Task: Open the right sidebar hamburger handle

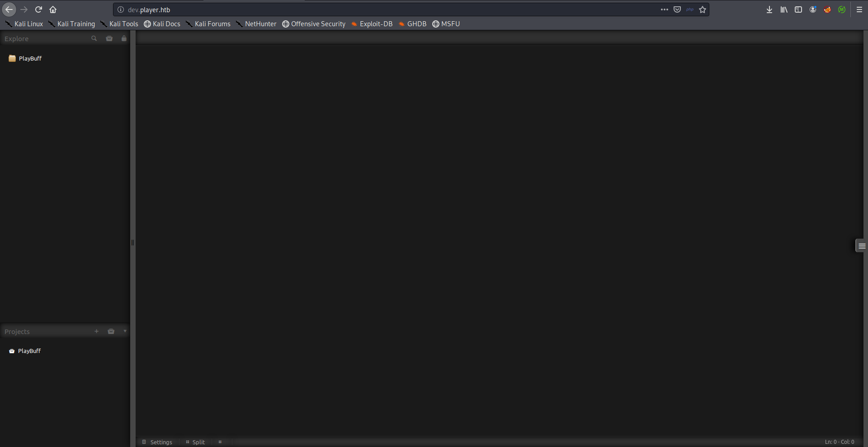Action: [862, 246]
